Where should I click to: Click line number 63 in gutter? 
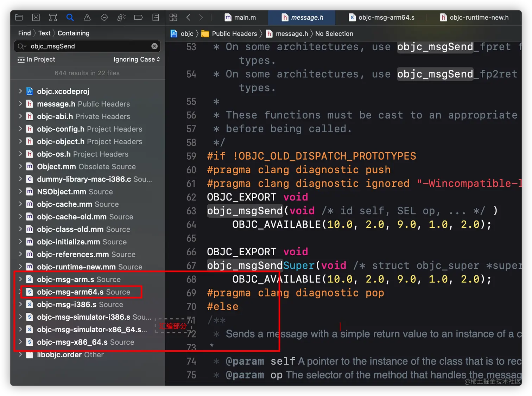(191, 211)
